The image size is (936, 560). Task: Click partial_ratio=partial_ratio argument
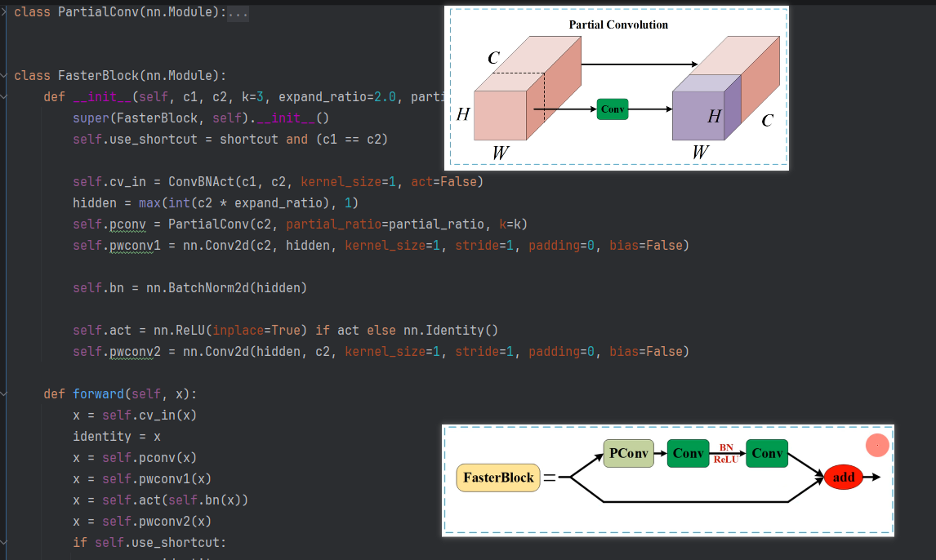point(385,224)
